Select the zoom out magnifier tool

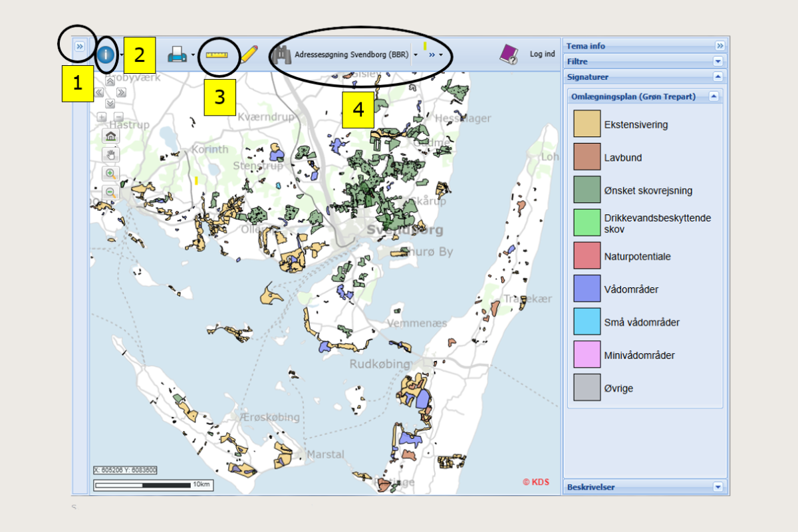point(110,192)
